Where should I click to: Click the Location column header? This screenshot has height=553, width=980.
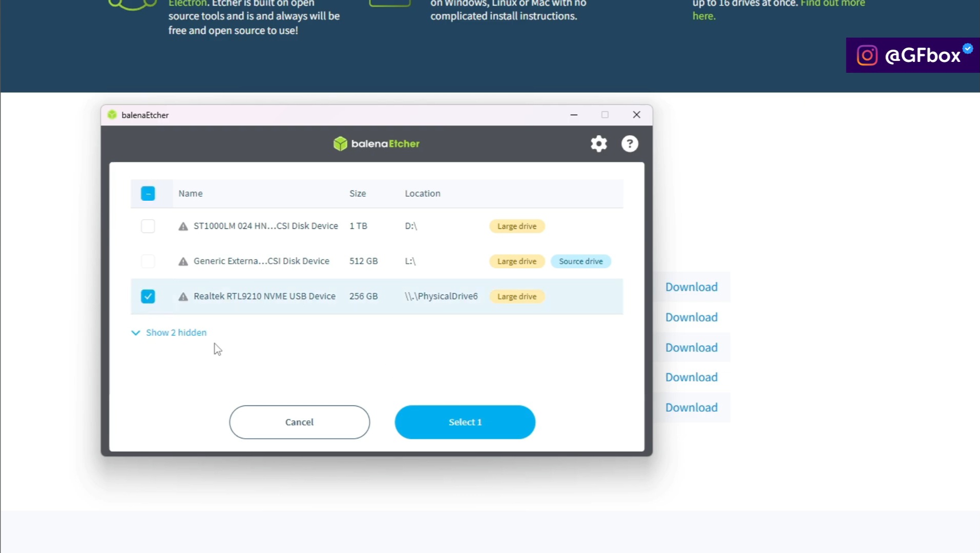point(422,194)
